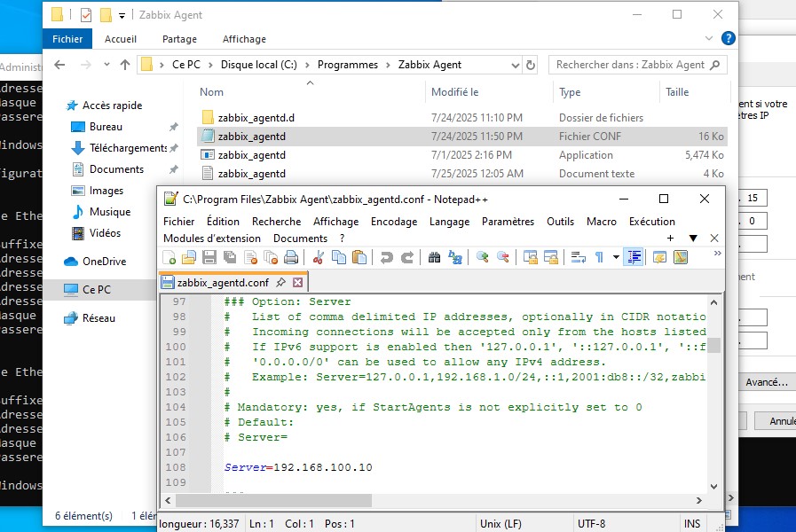Click the Undo arrow in Notepad++ toolbar

coord(386,257)
